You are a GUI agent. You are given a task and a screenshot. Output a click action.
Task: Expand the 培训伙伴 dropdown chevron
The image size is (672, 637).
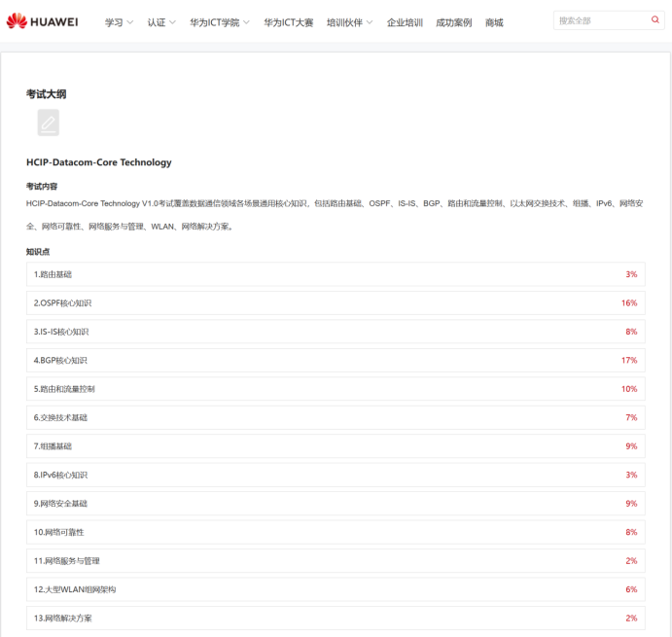370,22
